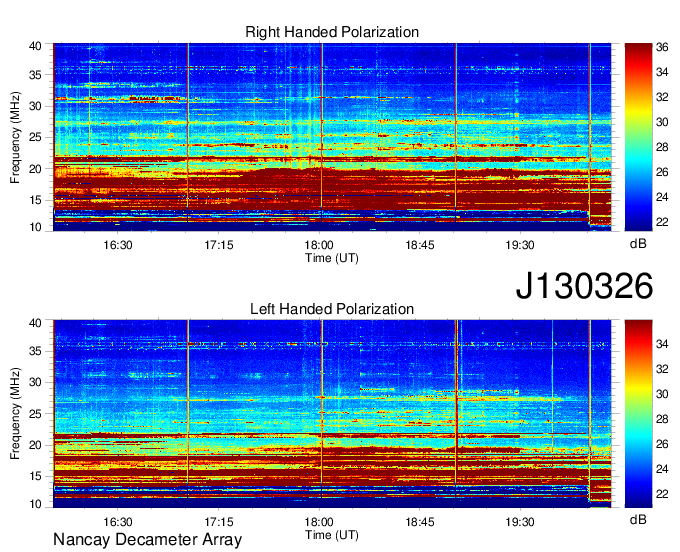The image size is (680, 552).
Task: Click the 18:00 time tick under Right Handed plot
Action: tap(319, 245)
